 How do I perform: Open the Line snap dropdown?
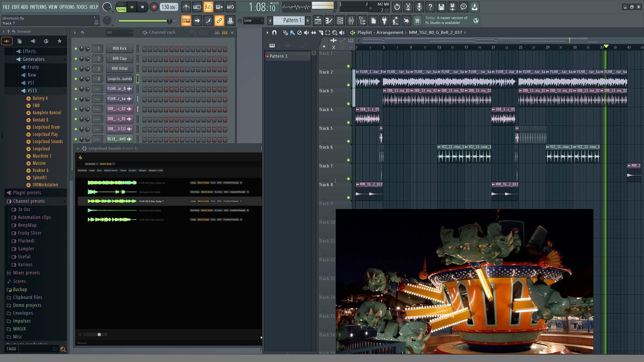253,20
